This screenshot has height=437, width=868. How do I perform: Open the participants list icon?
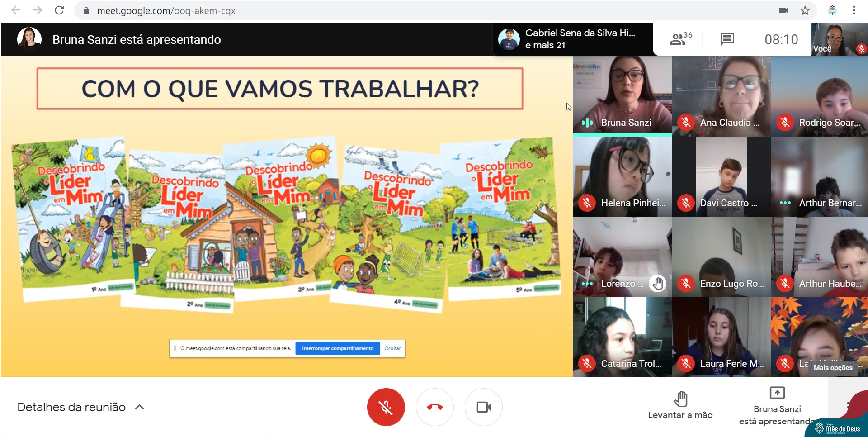[680, 39]
